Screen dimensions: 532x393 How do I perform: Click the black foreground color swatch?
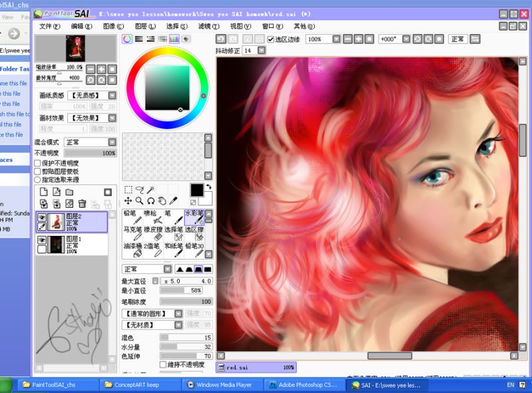coord(196,191)
